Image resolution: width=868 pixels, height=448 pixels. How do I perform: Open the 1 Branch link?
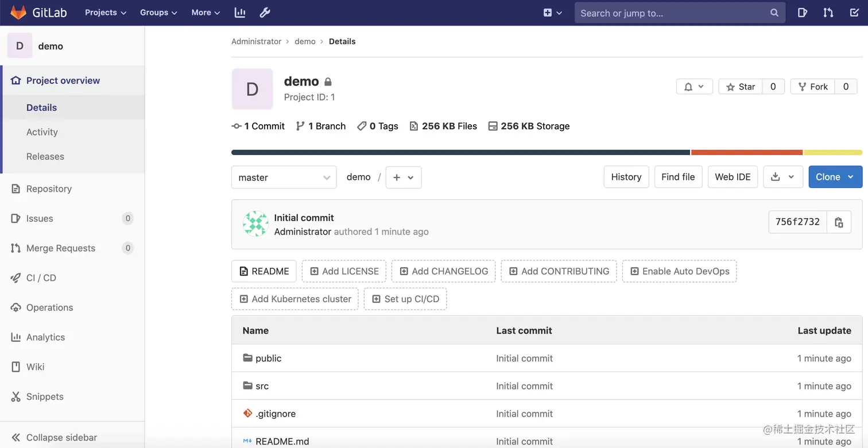point(321,126)
